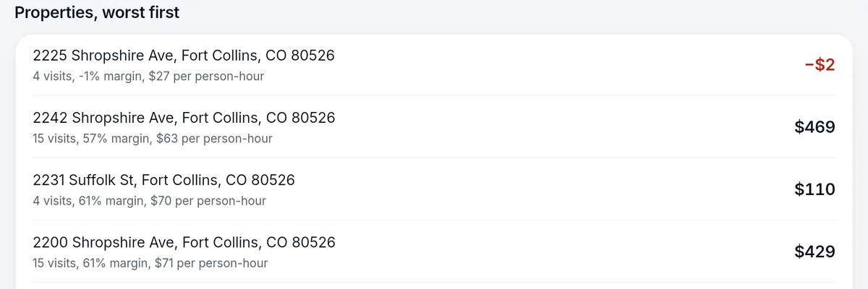Click '15 visits' under 2242 Shropshire Ave
Screen dimensions: 868x289
[x=54, y=138]
